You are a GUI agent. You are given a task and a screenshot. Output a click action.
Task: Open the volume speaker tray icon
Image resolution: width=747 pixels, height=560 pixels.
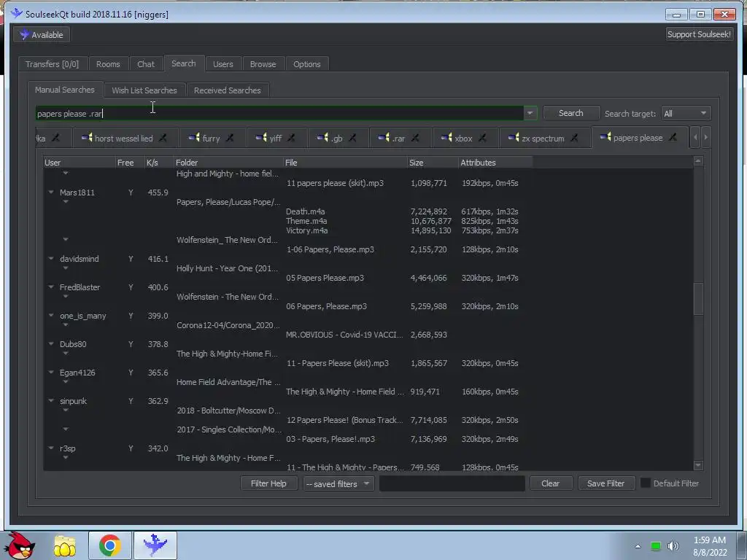coord(673,546)
